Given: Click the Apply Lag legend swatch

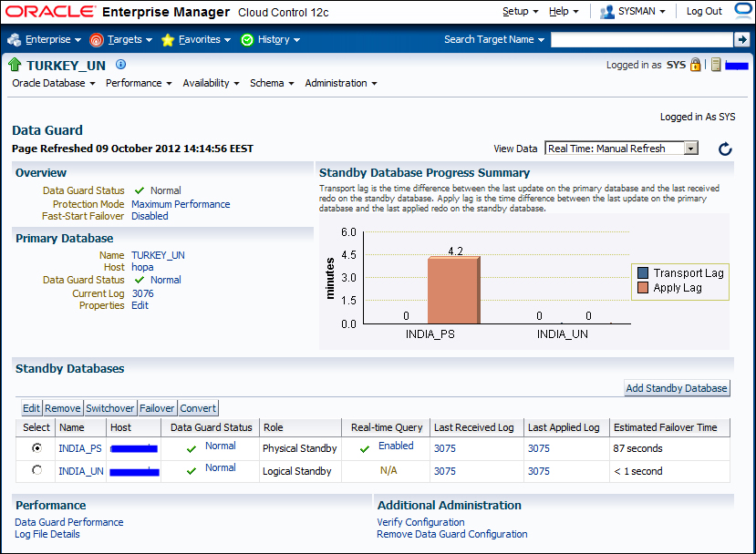Looking at the screenshot, I should 643,288.
